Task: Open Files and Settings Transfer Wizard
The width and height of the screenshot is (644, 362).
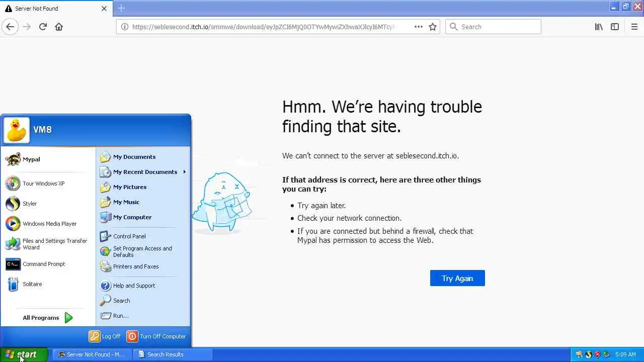Action: pyautogui.click(x=48, y=244)
